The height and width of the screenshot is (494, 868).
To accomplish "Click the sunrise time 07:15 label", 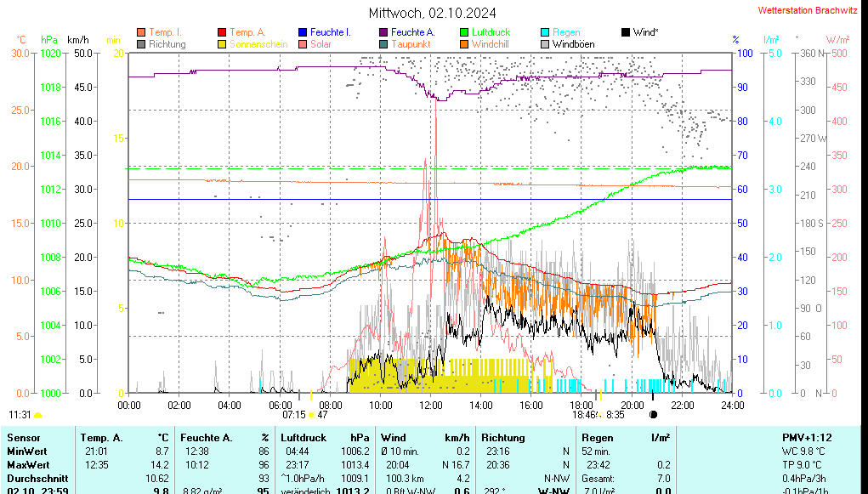I will click(293, 415).
